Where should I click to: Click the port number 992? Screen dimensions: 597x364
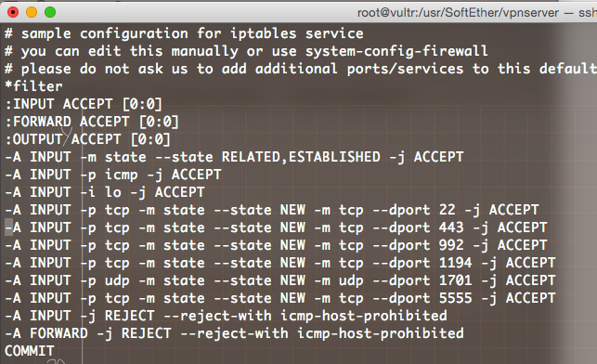451,245
